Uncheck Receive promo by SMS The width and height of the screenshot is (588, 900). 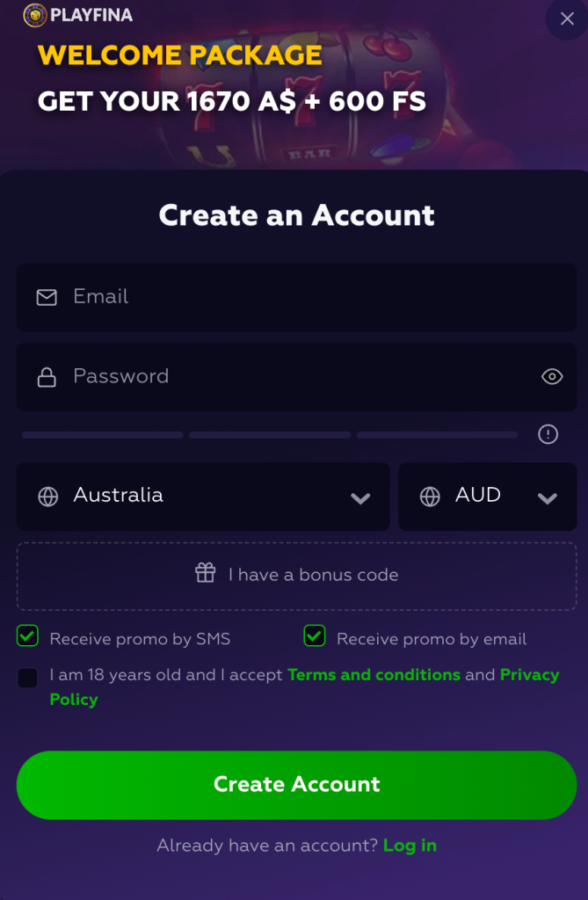tap(27, 636)
